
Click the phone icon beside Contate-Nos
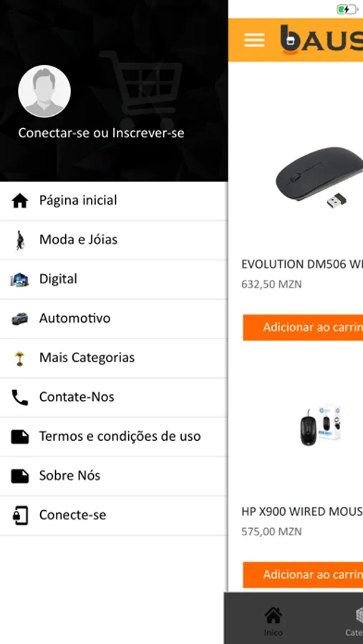point(20,397)
